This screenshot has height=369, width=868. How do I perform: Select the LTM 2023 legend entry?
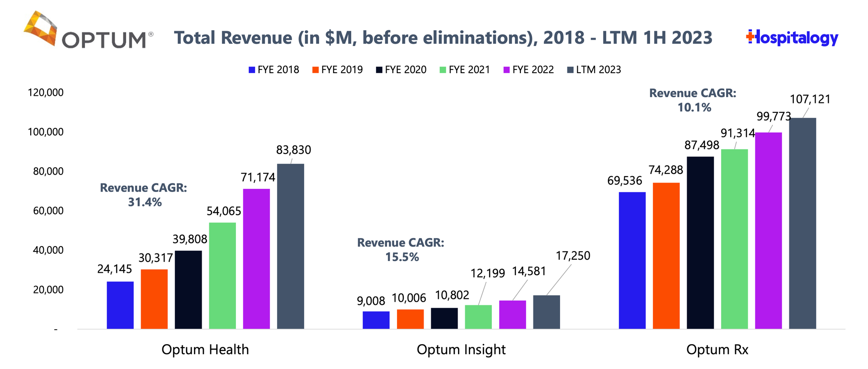594,70
